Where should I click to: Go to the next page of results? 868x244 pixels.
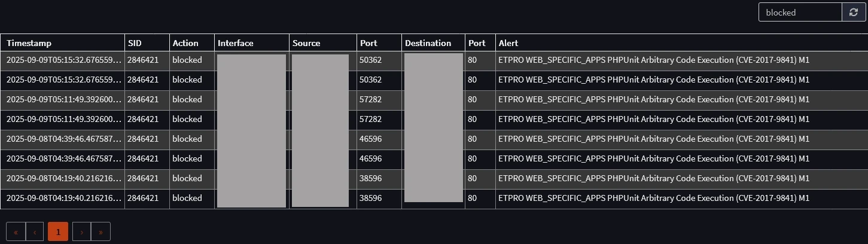(x=81, y=231)
